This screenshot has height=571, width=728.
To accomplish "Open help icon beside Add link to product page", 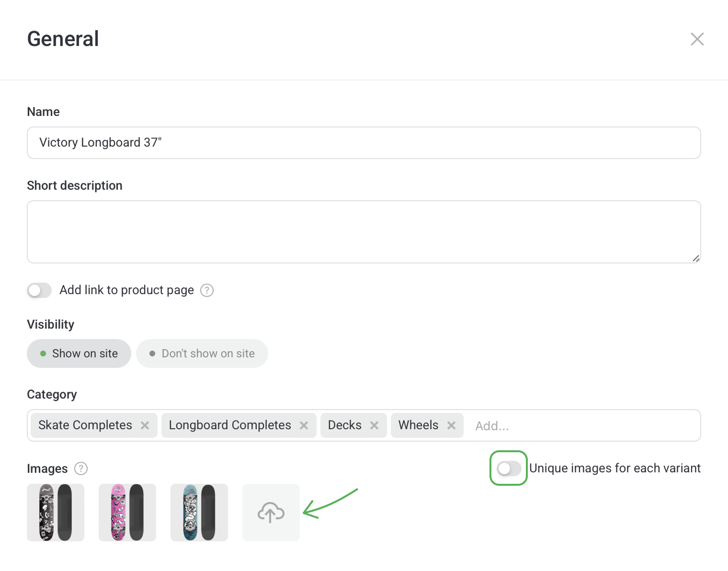I will [207, 290].
